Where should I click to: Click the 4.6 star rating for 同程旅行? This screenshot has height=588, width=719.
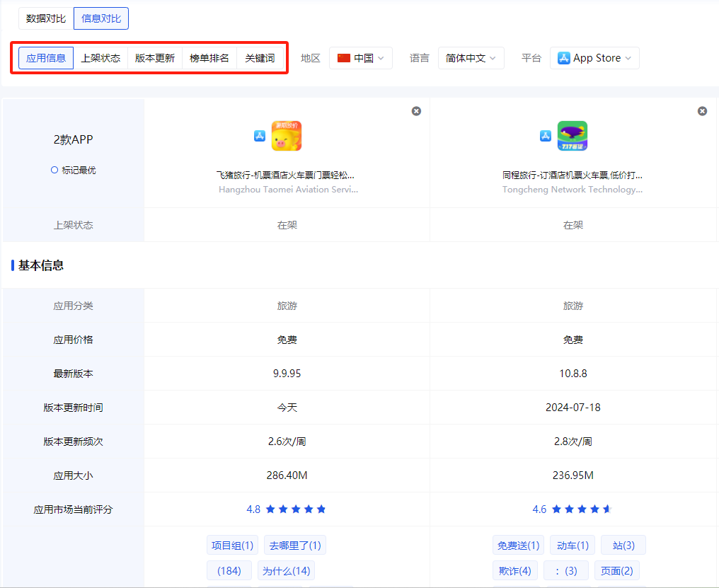pos(573,509)
